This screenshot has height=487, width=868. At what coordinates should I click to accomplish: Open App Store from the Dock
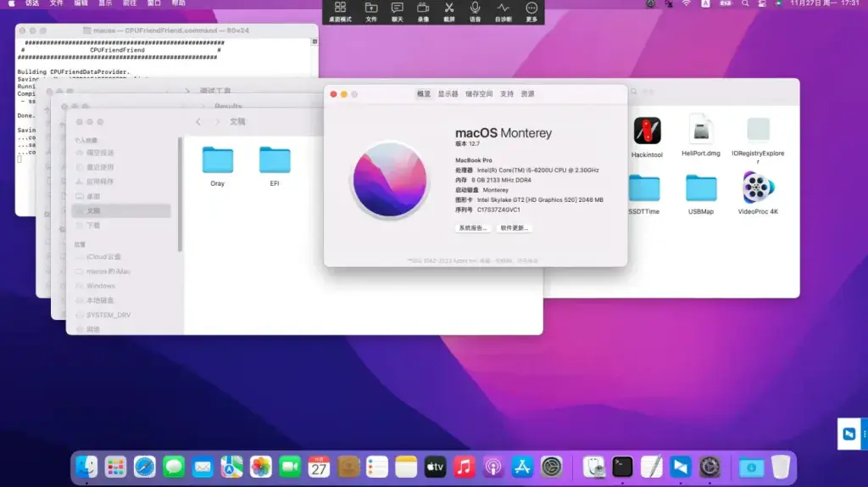pyautogui.click(x=522, y=467)
